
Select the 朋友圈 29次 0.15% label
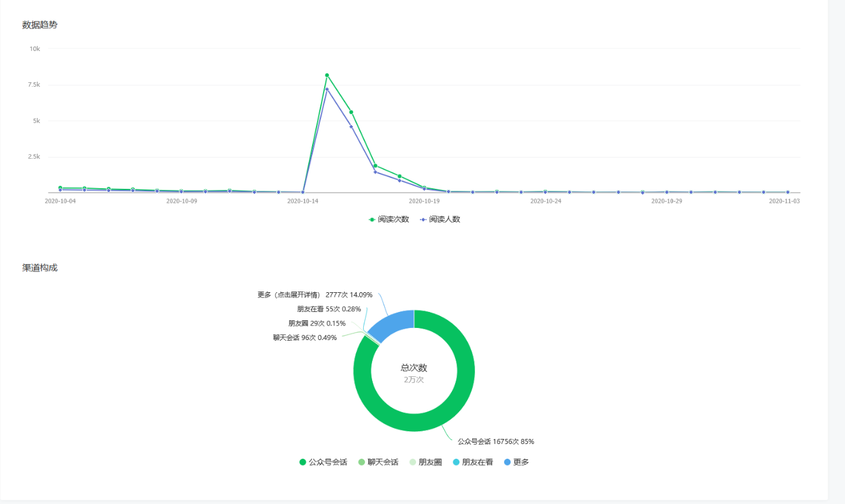coord(317,323)
